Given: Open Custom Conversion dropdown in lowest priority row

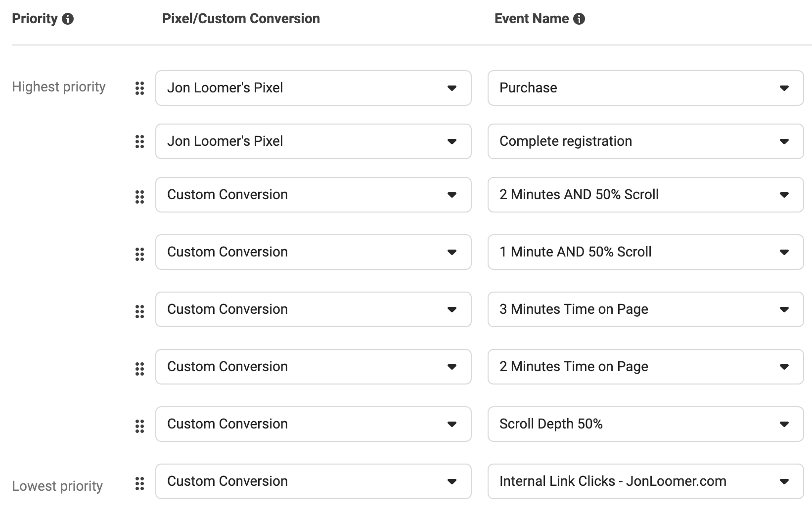Looking at the screenshot, I should [313, 481].
